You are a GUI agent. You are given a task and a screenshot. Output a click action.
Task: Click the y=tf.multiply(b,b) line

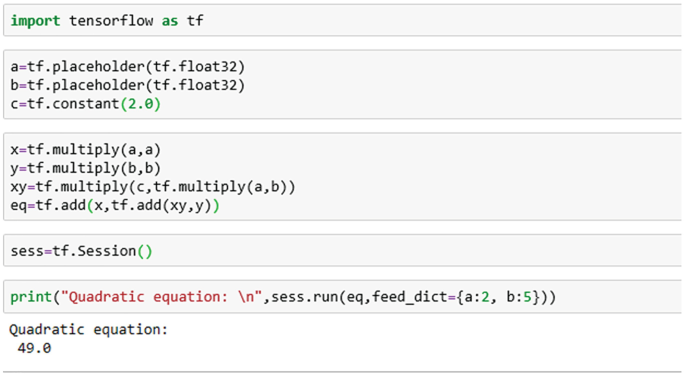[x=86, y=168]
